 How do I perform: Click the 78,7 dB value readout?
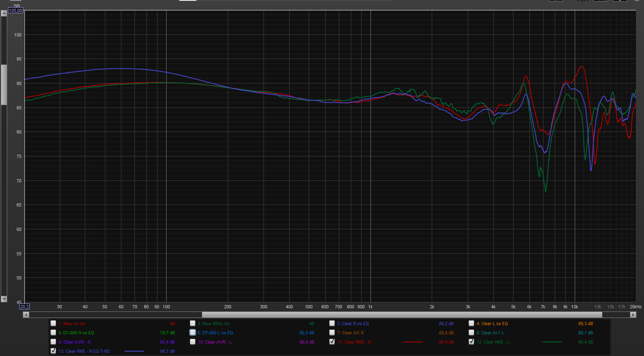coord(167,333)
